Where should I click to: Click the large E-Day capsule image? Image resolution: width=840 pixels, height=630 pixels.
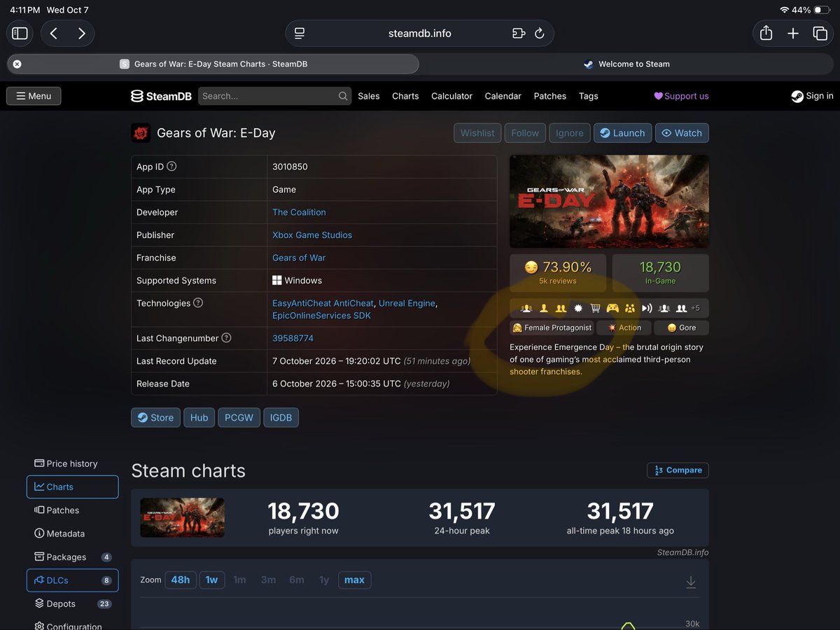[609, 202]
